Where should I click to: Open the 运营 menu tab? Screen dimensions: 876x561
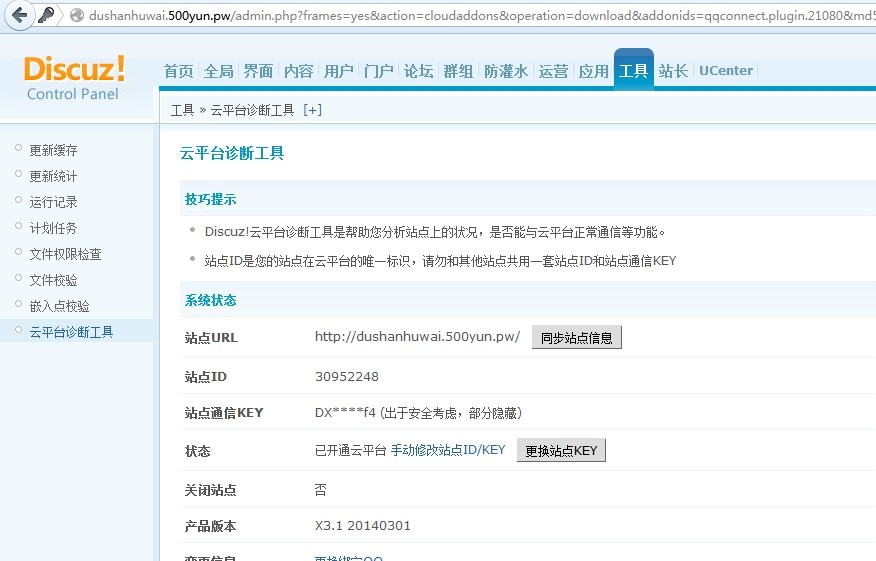[x=553, y=71]
